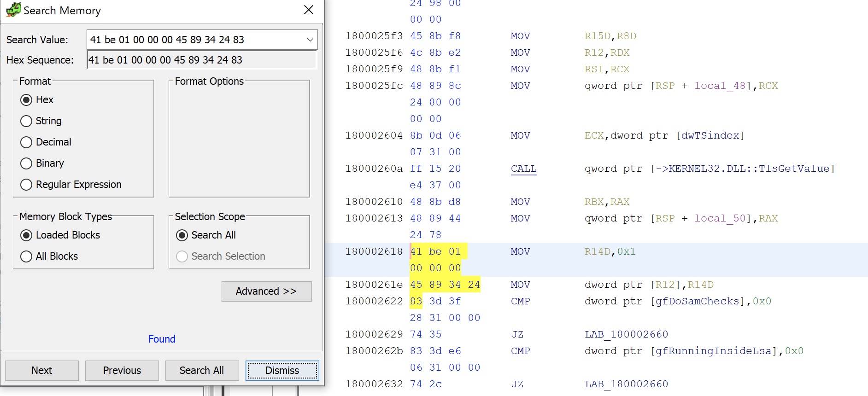Click operand R14D,0x1 on the highlighted row
The image size is (868, 396).
610,251
